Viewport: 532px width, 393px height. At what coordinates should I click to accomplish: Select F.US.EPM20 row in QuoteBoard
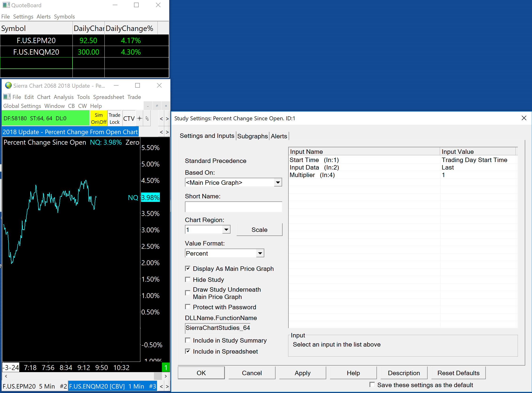coord(84,40)
